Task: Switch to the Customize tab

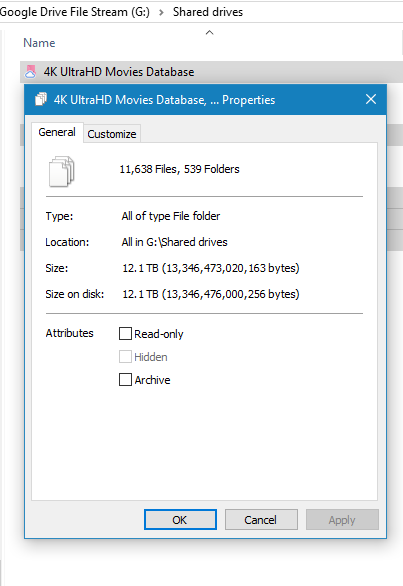Action: [112, 134]
